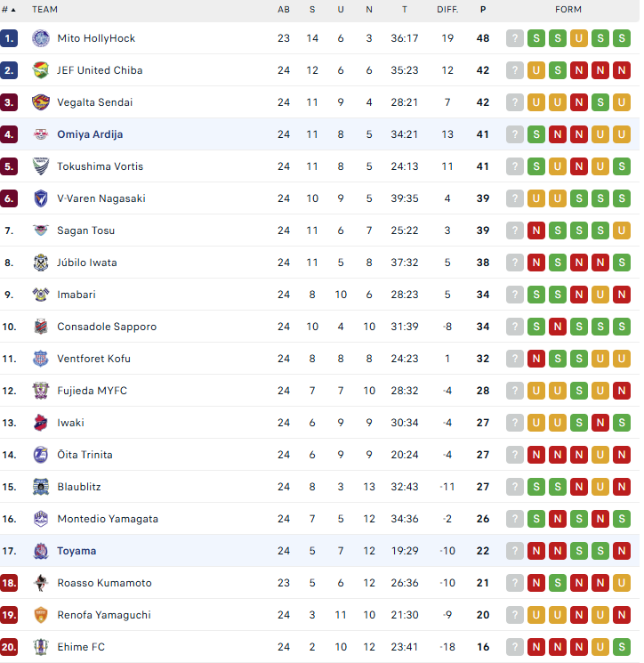This screenshot has width=644, height=663.
Task: Select the Vegalta Sendai team logo
Action: (41, 102)
